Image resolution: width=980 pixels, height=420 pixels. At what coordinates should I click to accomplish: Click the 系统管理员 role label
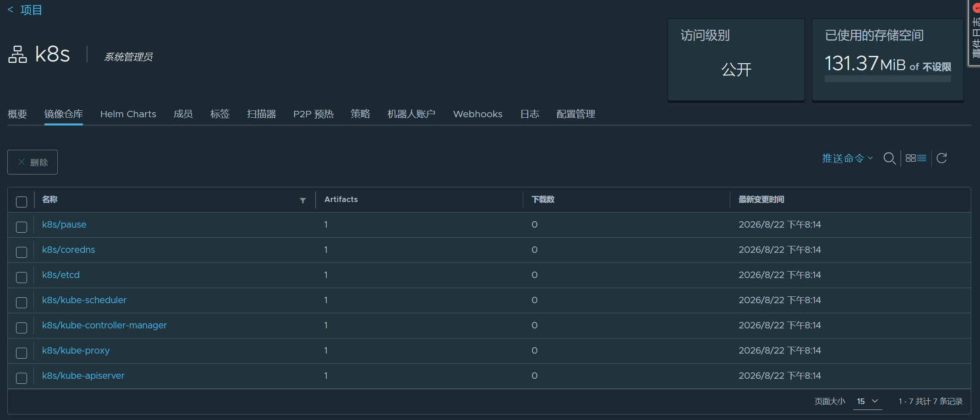(x=128, y=57)
